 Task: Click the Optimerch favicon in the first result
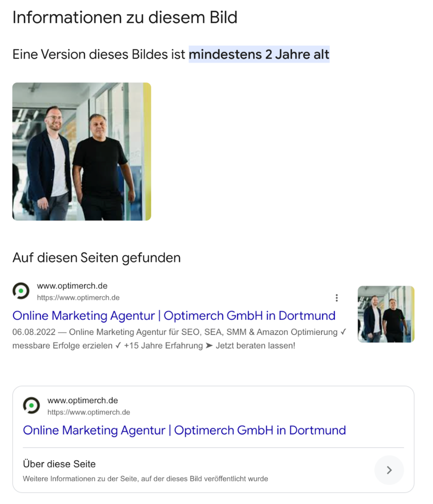click(21, 291)
